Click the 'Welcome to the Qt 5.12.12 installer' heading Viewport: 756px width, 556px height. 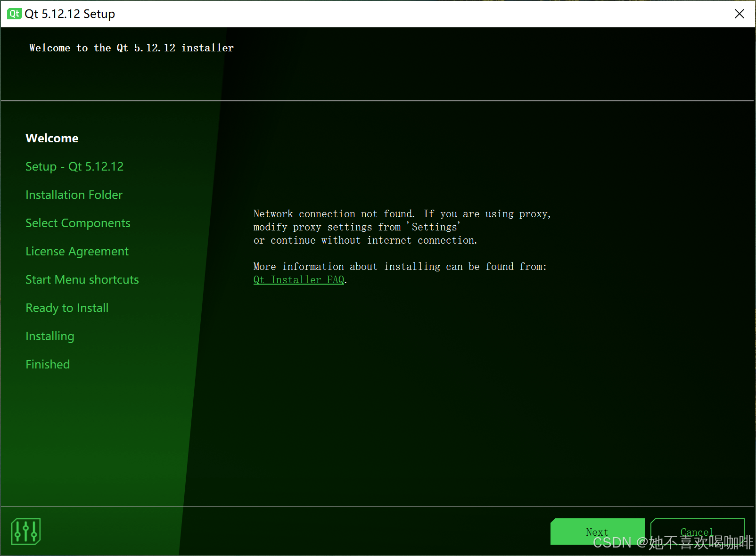click(131, 48)
